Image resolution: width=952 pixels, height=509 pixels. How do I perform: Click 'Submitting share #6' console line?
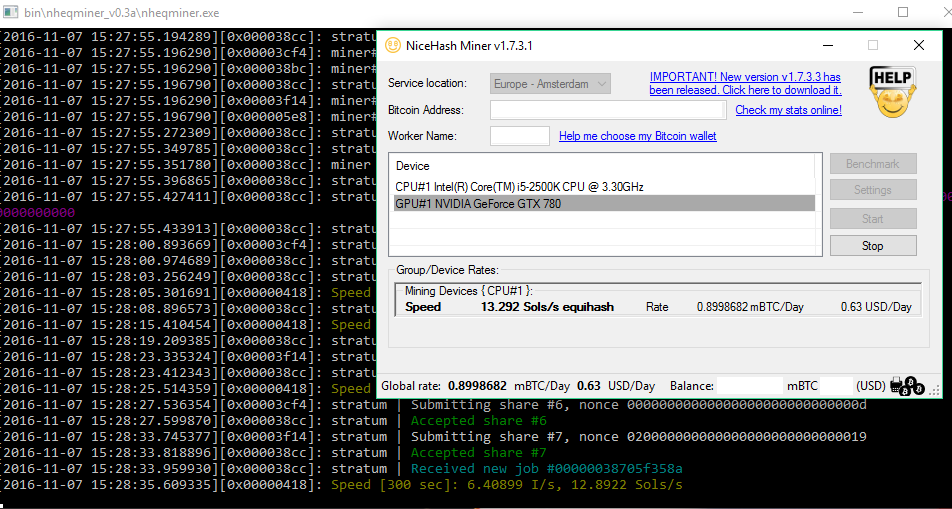638,405
